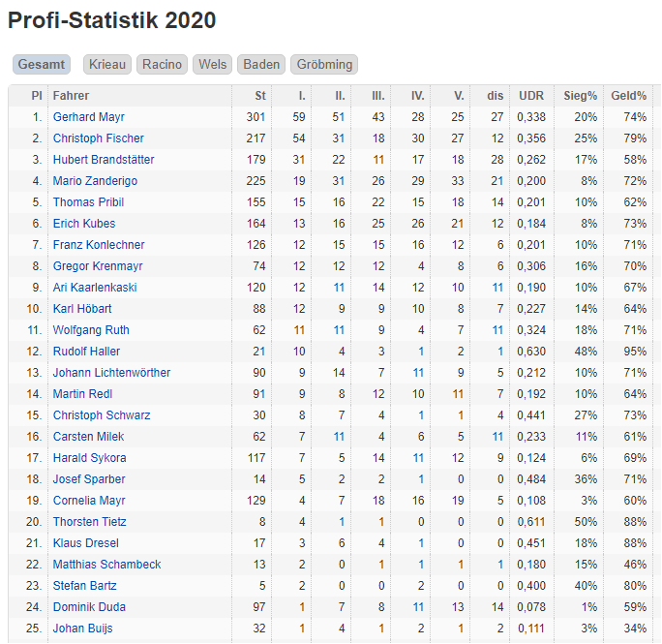Viewport: 662px width, 644px height.
Task: Click the Johann Lichtenwörther link
Action: point(111,373)
